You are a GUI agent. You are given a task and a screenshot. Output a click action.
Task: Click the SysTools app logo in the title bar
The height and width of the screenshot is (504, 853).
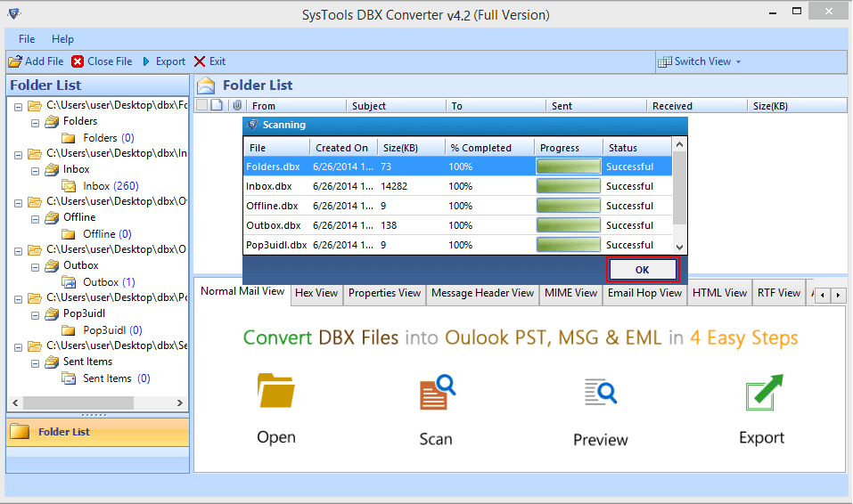[14, 13]
